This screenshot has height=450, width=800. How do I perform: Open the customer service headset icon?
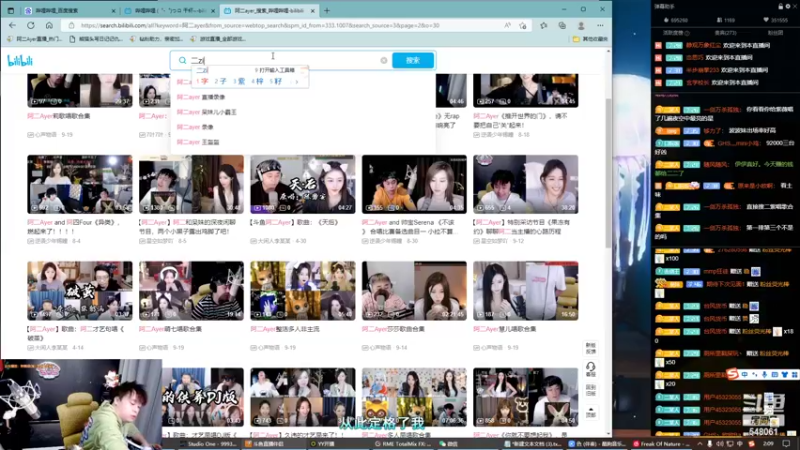click(x=591, y=369)
